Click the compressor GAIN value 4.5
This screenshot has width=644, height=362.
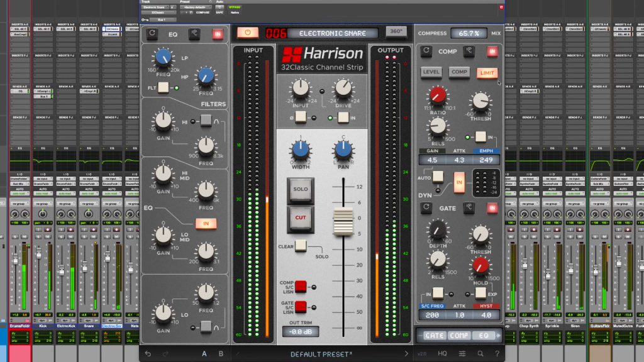click(x=432, y=160)
